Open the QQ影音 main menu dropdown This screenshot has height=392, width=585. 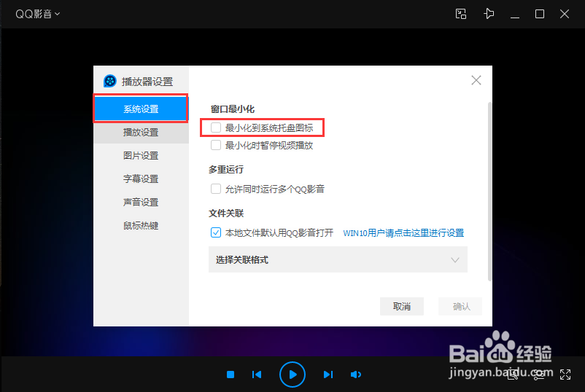(37, 14)
